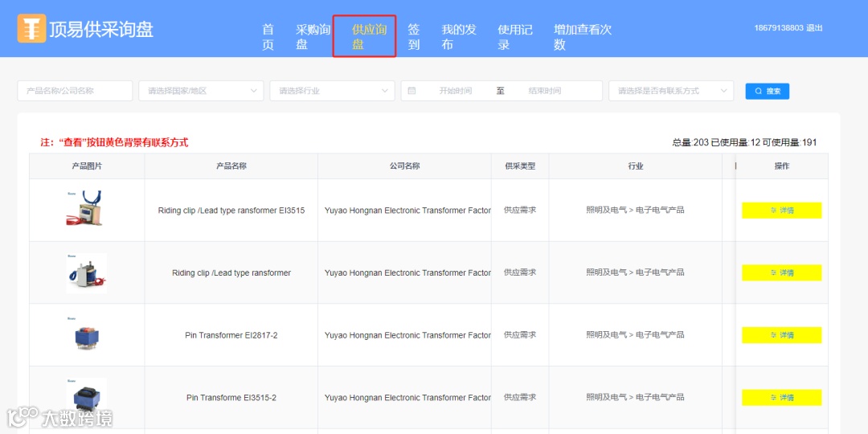Screen dimensions: 868x434
Task: View 使用记录 page
Action: 515,37
